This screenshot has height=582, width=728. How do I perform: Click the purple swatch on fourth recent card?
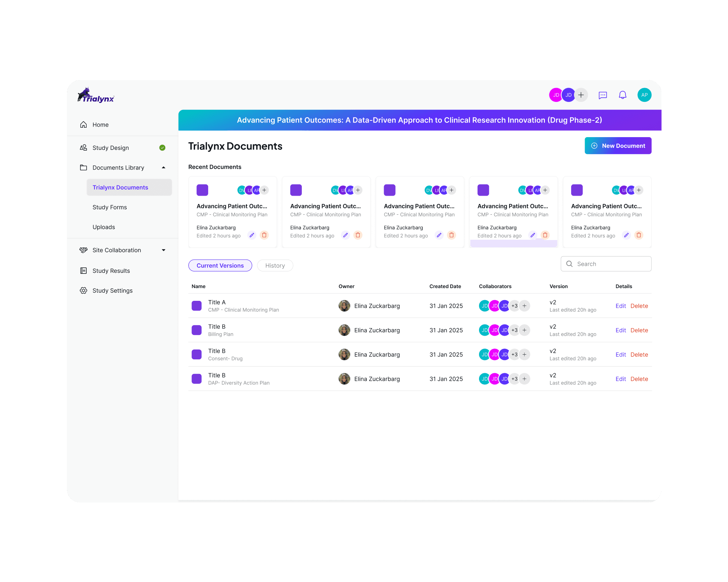pos(483,190)
